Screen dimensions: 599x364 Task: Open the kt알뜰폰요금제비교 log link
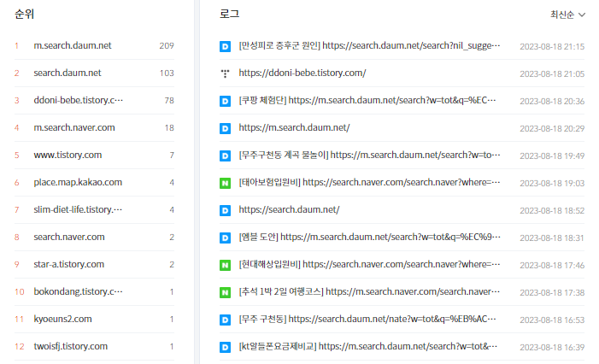pos(368,346)
